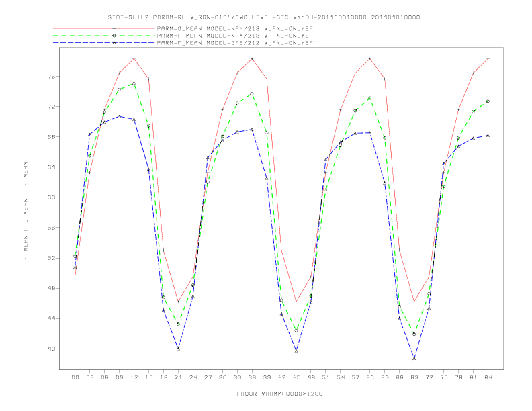Click y-axis tick label 52
The image size is (532, 411).
point(52,258)
